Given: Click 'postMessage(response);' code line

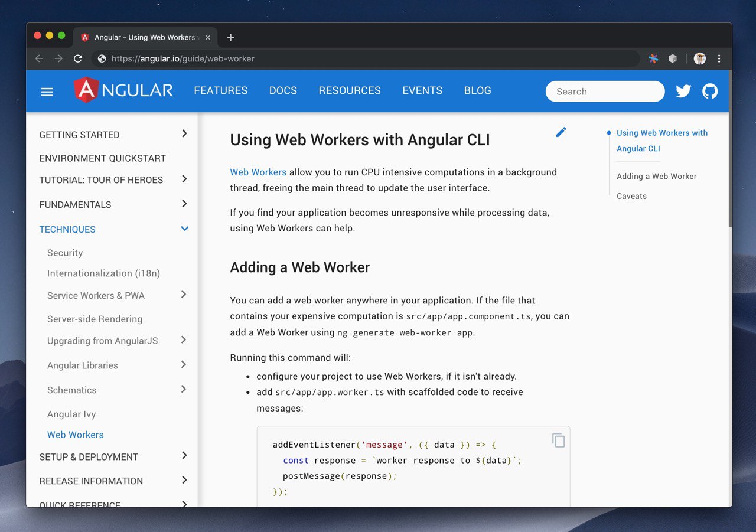Looking at the screenshot, I should 340,476.
